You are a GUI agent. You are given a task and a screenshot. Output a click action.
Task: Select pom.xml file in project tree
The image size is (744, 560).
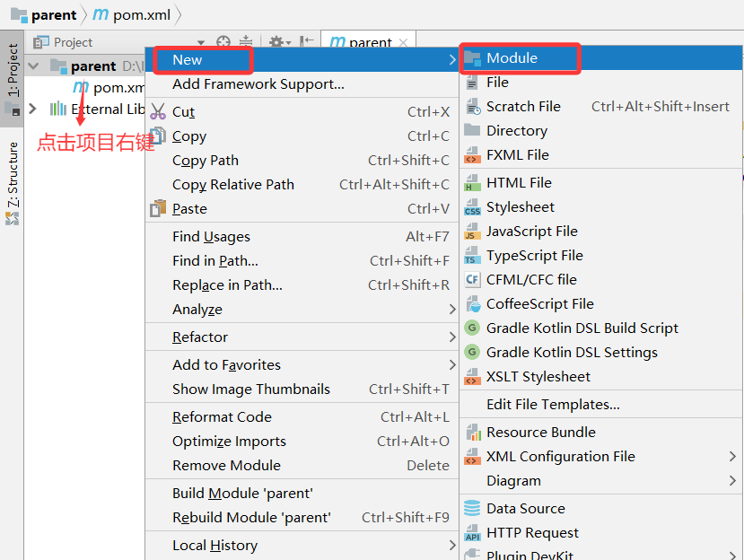[x=109, y=87]
